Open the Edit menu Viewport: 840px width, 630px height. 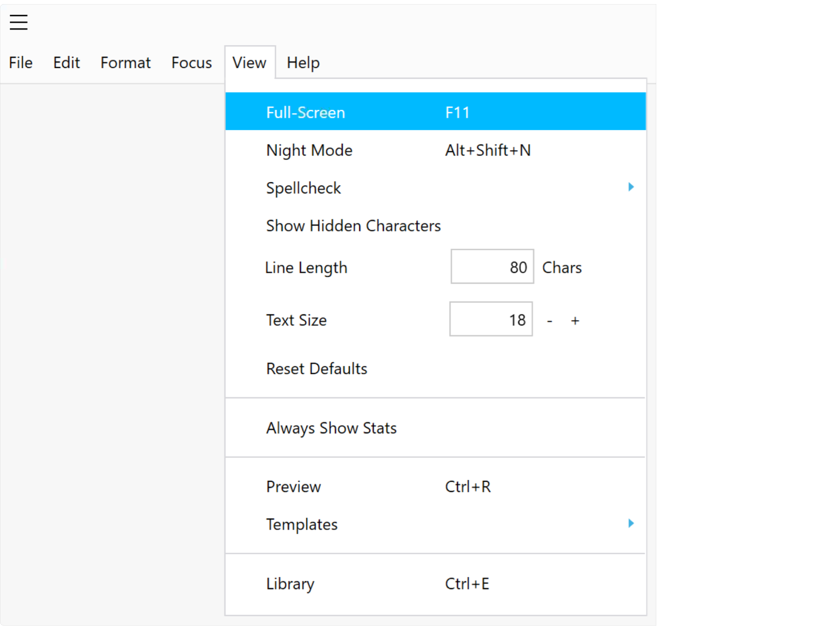(x=66, y=63)
